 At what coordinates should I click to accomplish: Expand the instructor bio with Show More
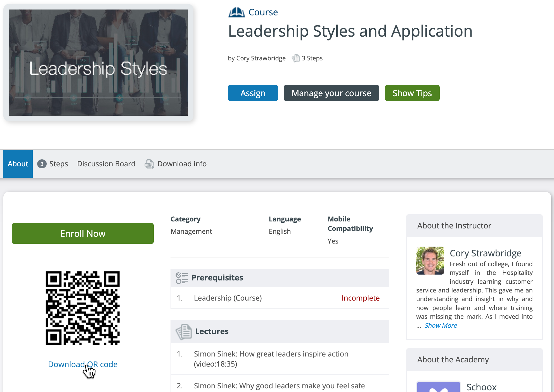(440, 325)
